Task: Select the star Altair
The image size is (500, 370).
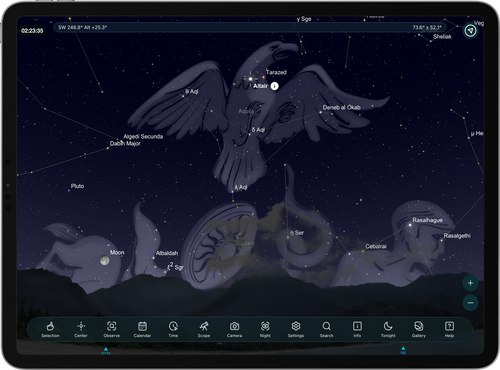Action: click(250, 79)
